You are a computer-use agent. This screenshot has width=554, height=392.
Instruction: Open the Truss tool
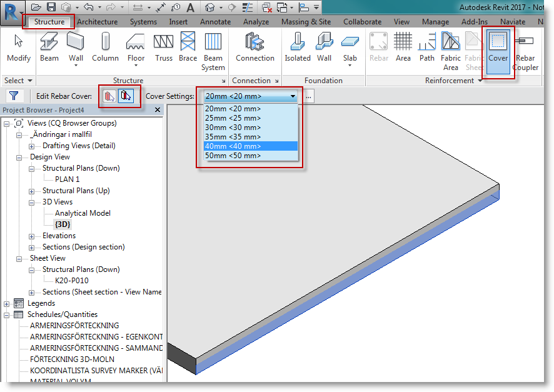163,47
